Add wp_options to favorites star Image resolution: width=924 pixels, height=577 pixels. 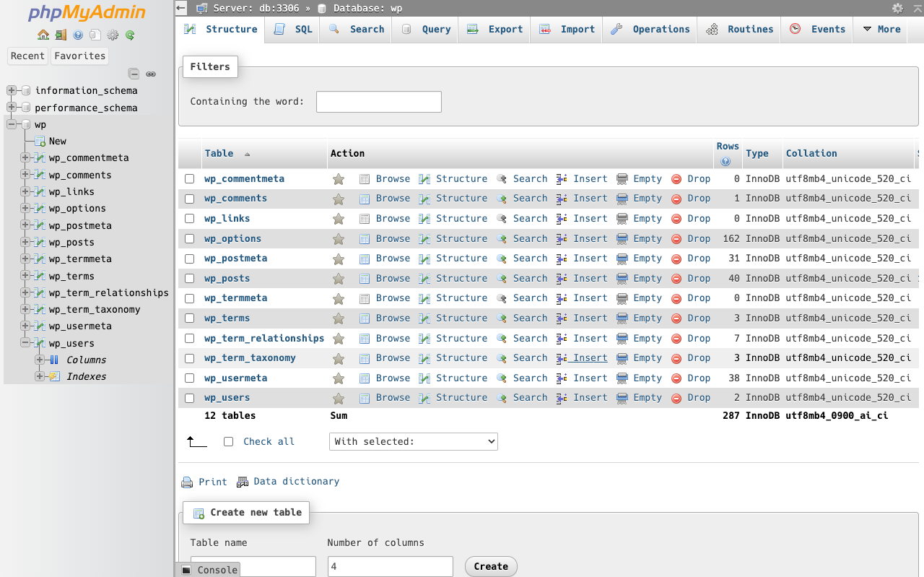[339, 239]
